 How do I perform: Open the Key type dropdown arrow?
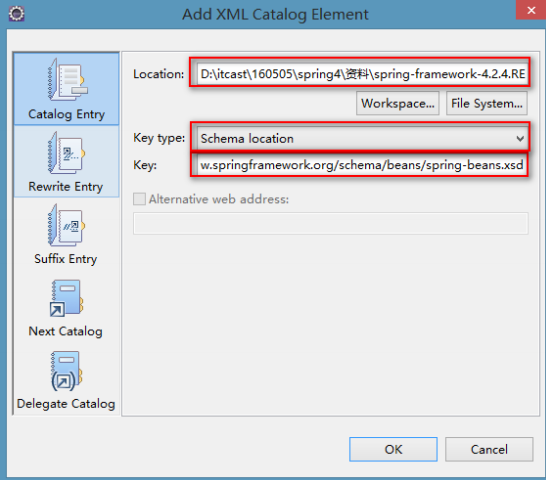point(520,138)
